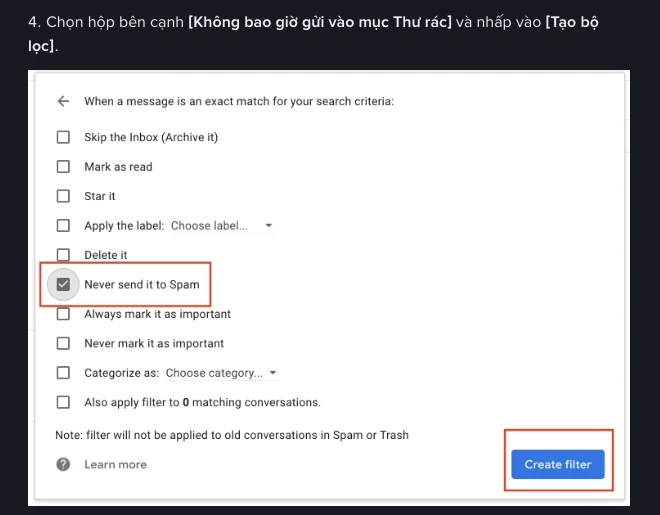
Task: Click the Create filter button
Action: point(558,465)
